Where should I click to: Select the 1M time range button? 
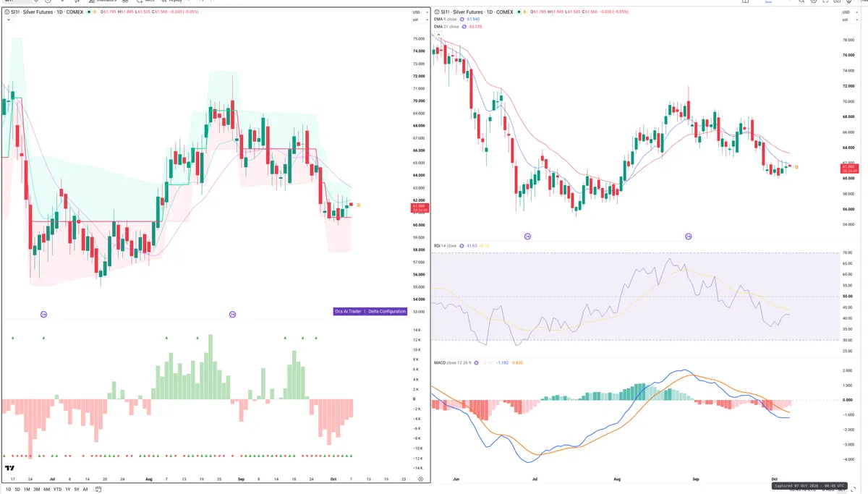coord(27,490)
